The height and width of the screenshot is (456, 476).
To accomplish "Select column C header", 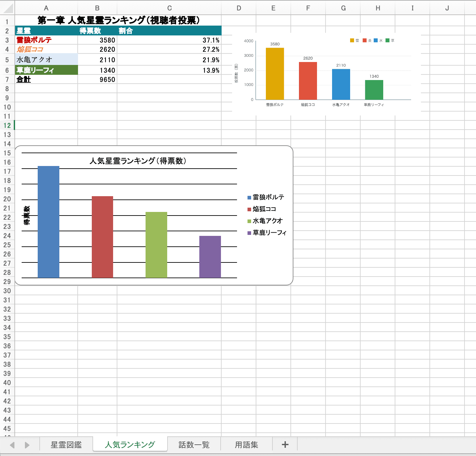I will pos(169,8).
